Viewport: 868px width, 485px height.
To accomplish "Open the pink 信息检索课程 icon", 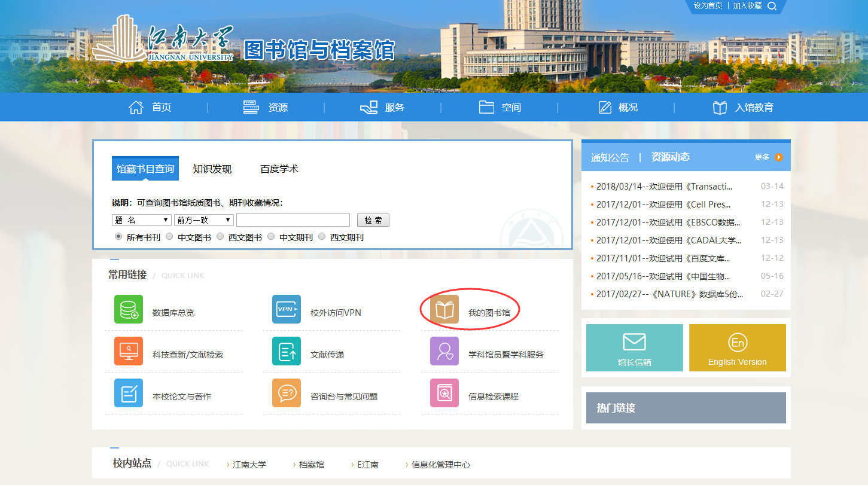I will (x=444, y=393).
